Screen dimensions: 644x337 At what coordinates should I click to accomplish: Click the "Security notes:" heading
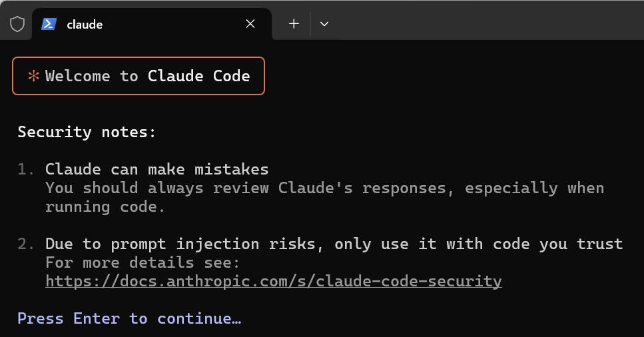tap(87, 132)
